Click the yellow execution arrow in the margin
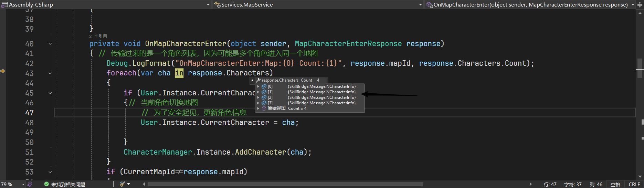644x188 pixels. (x=3, y=71)
